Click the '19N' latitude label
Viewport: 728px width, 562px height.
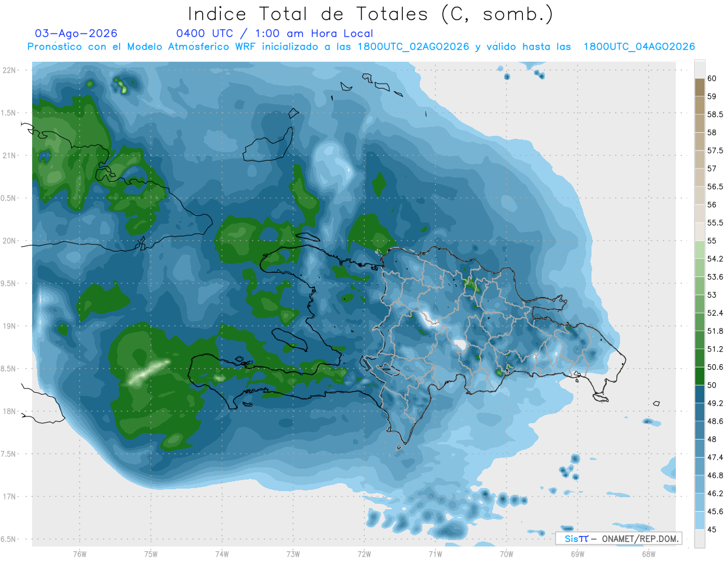(9, 326)
